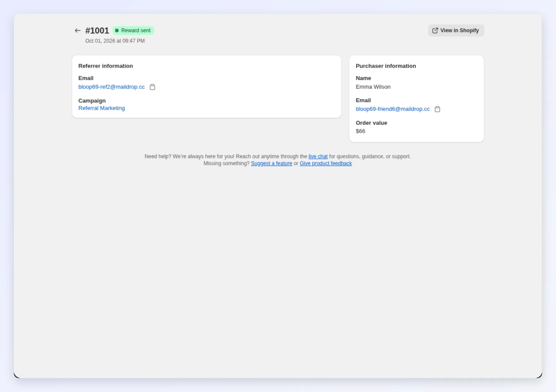Open the live chat link
The height and width of the screenshot is (392, 556).
click(x=318, y=156)
